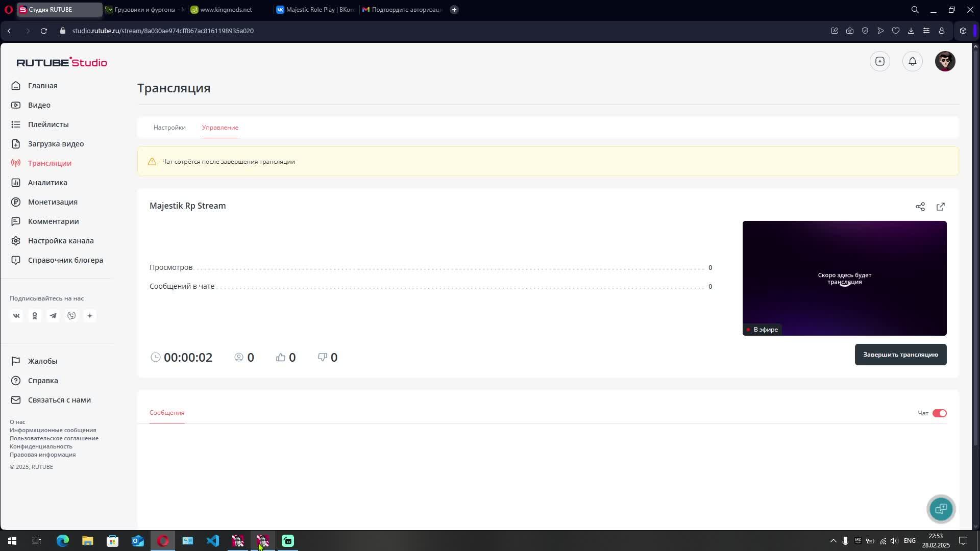This screenshot has height=551, width=980.
Task: Switch to the Настройки tab
Action: (169, 128)
